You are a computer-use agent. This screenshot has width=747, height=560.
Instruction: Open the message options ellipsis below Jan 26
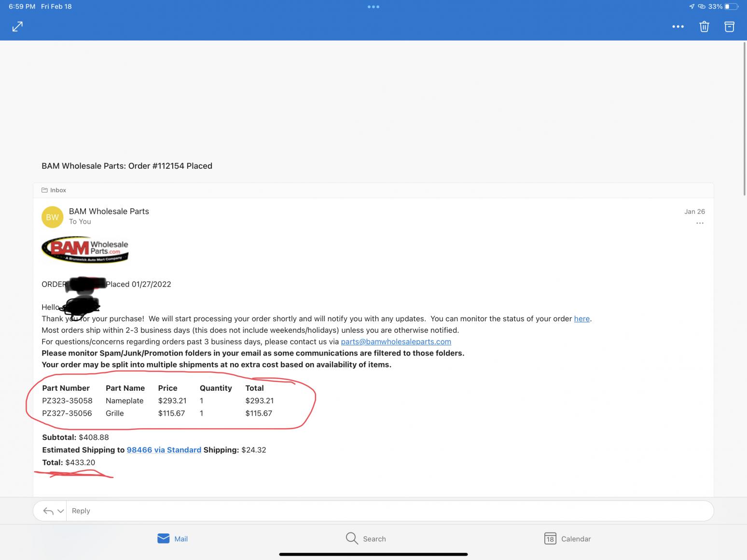point(700,223)
